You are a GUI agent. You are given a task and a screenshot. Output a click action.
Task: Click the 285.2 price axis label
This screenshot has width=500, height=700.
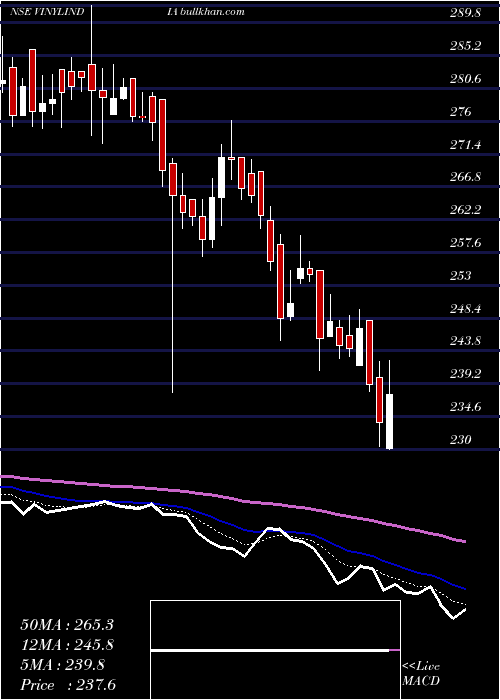coord(465,46)
